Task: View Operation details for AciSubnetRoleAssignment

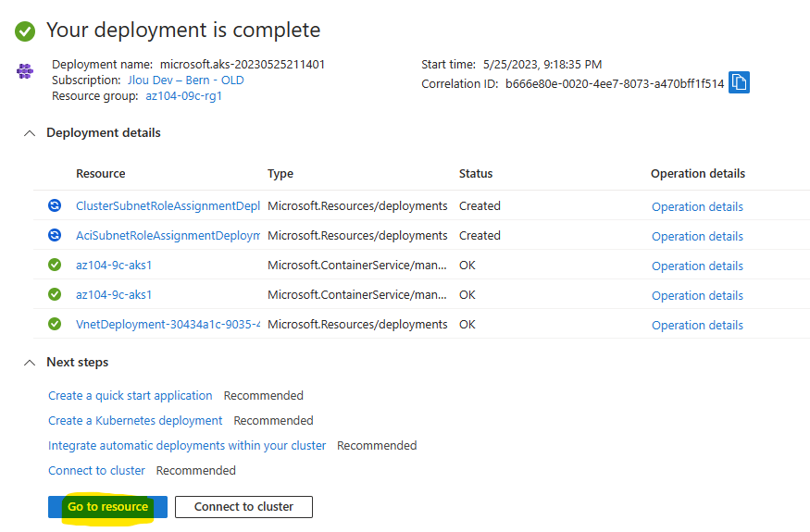Action: pyautogui.click(x=697, y=236)
